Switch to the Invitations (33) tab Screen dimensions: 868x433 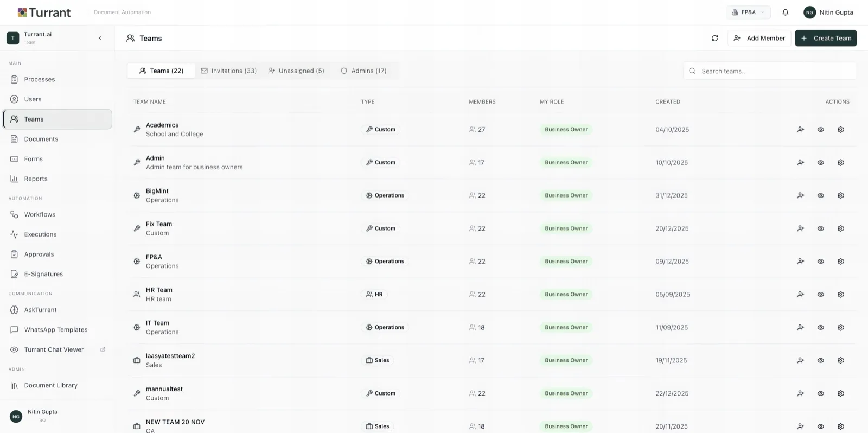(x=228, y=71)
